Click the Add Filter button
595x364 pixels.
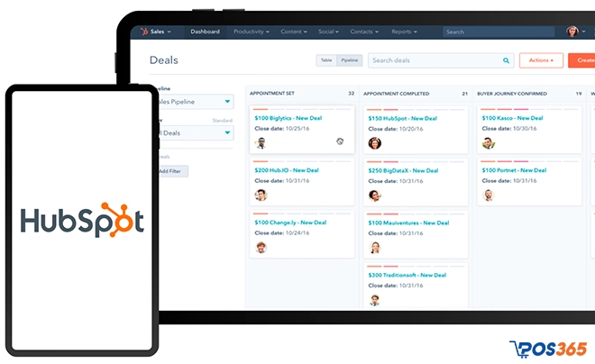pyautogui.click(x=173, y=171)
